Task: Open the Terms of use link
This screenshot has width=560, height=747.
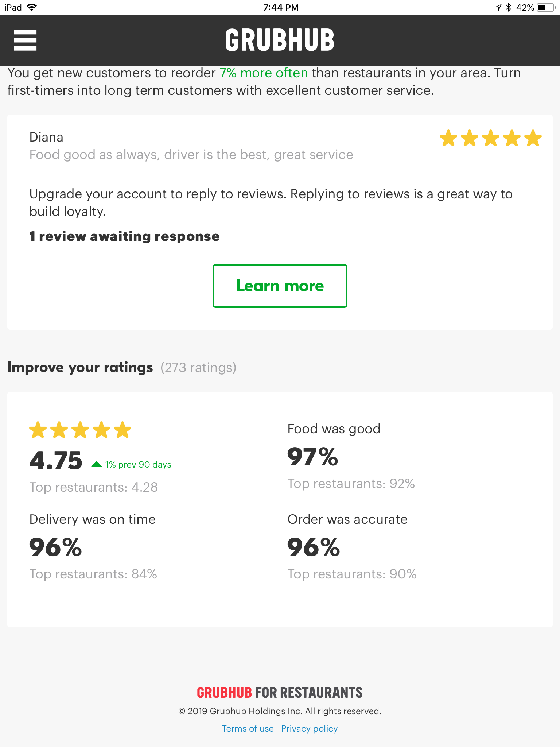Action: (x=248, y=728)
